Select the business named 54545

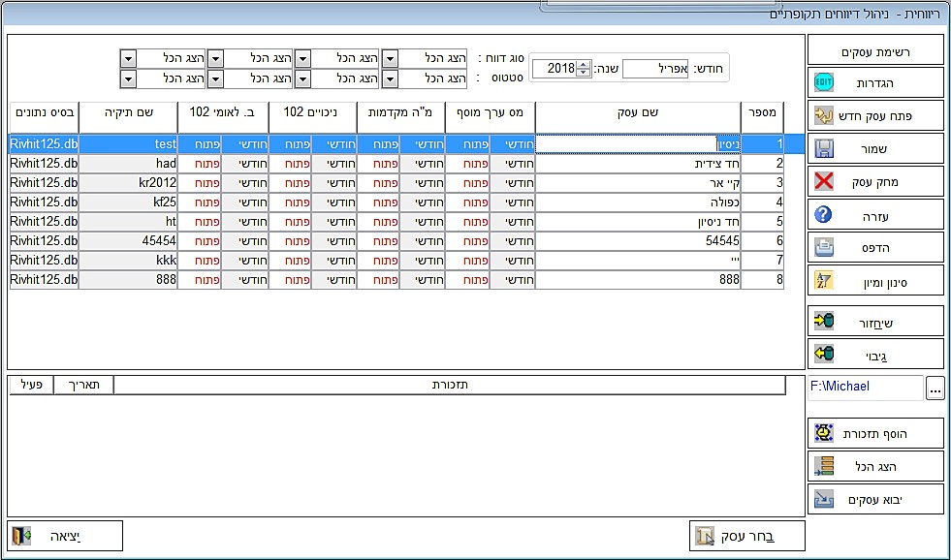point(638,241)
